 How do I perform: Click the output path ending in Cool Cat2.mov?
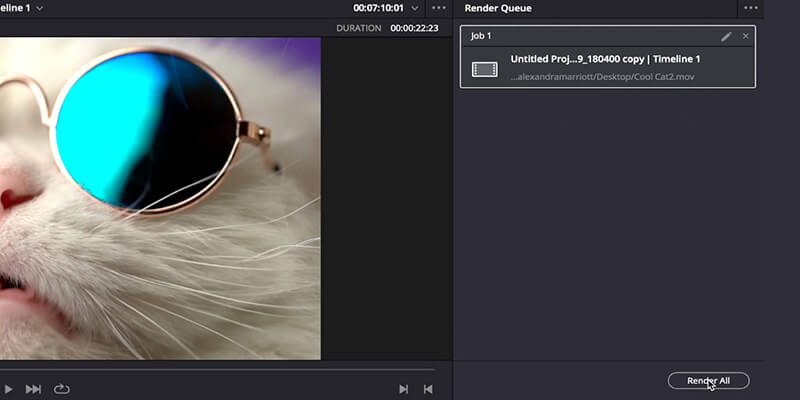coord(602,77)
